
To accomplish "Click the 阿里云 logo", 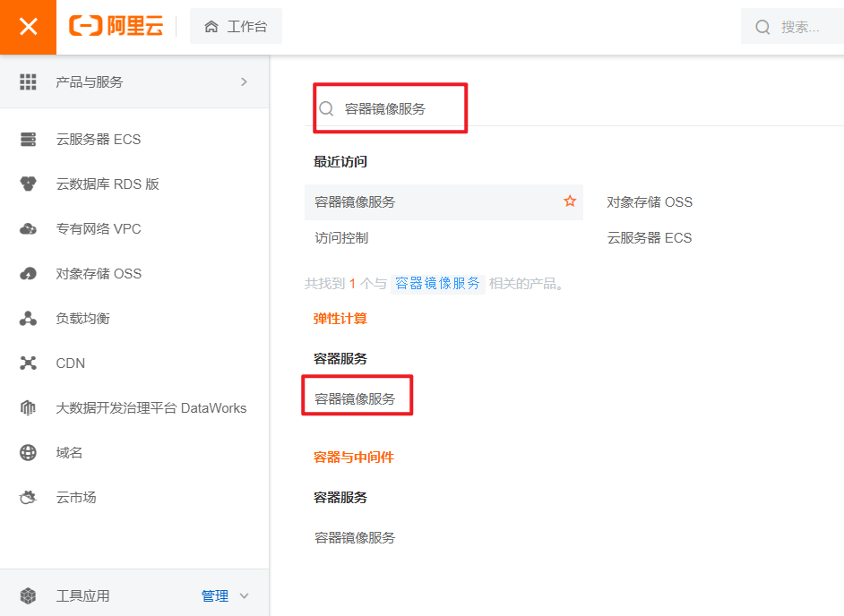I will point(116,27).
